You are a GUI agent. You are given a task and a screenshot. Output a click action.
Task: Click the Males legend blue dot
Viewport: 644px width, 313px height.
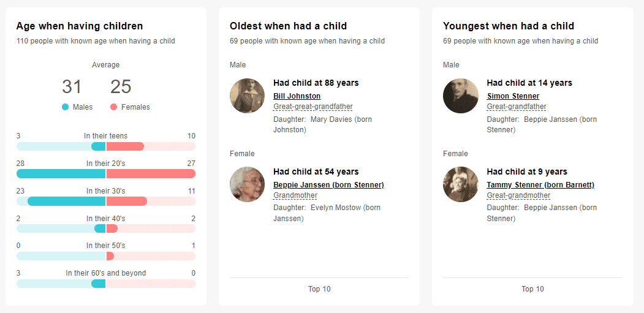point(66,107)
